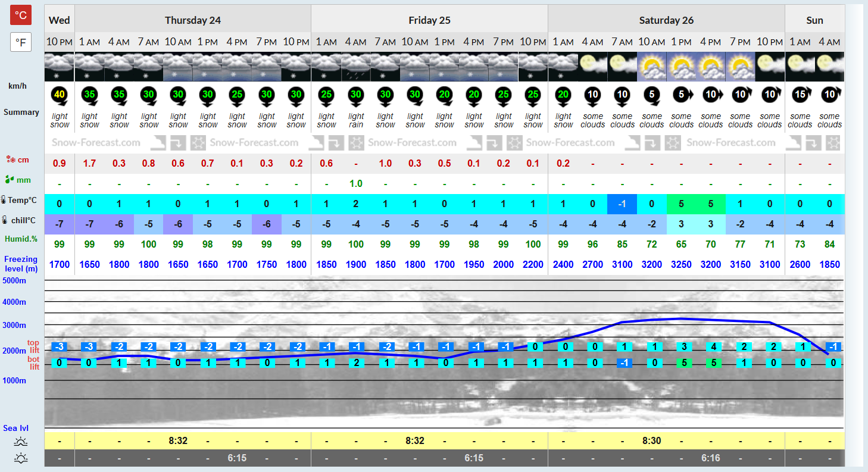Click freezing level 3250 value on Saturday
868x472 pixels.
click(x=681, y=264)
